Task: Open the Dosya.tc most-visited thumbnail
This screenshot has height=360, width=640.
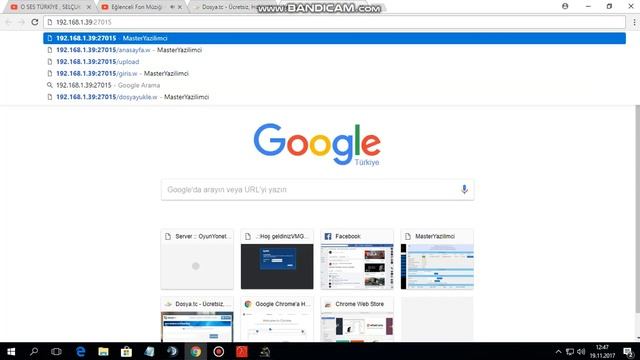Action: pyautogui.click(x=197, y=320)
